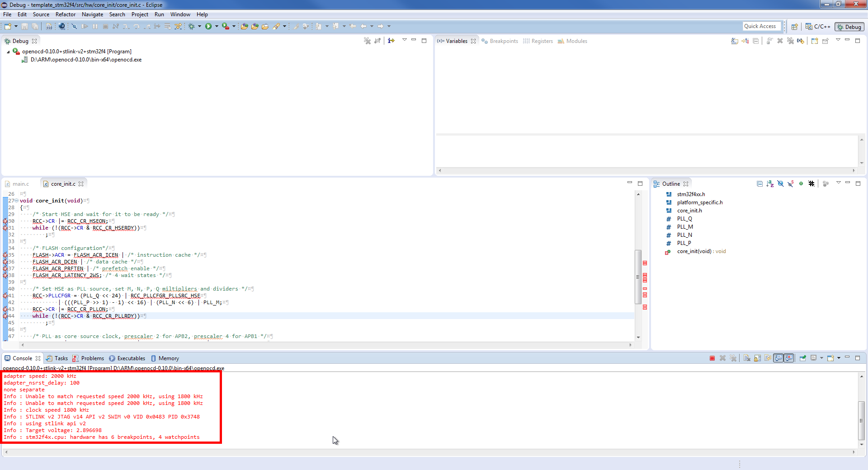Screen dimensions: 868x470
Task: Open the Breakpoints view tab
Action: 504,41
